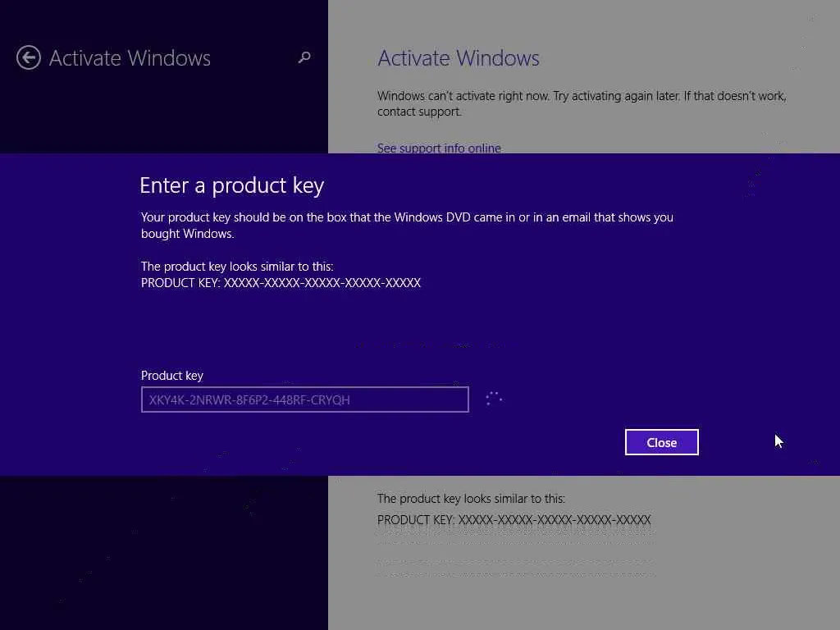
Task: Click the 'Product key' field label
Action: (x=172, y=376)
